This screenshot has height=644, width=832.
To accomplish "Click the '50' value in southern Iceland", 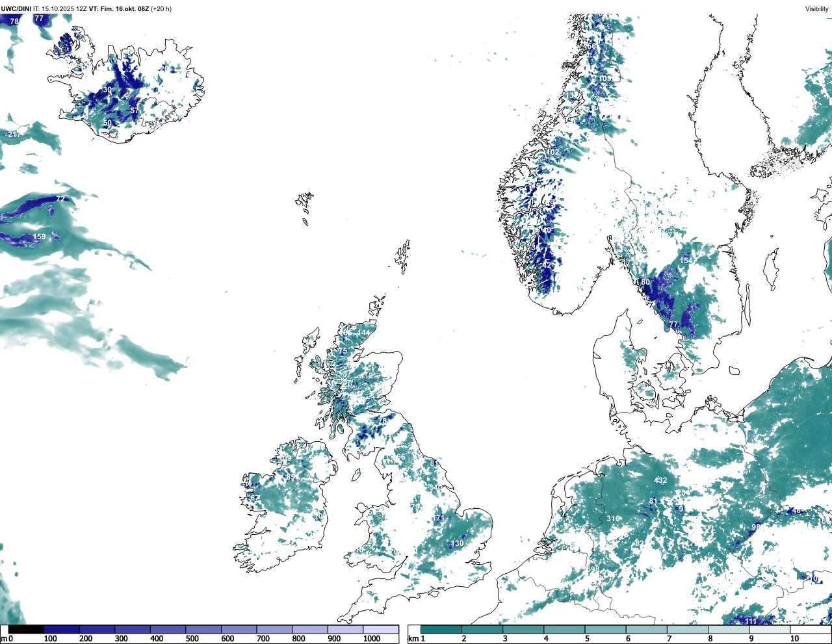I will [x=107, y=123].
